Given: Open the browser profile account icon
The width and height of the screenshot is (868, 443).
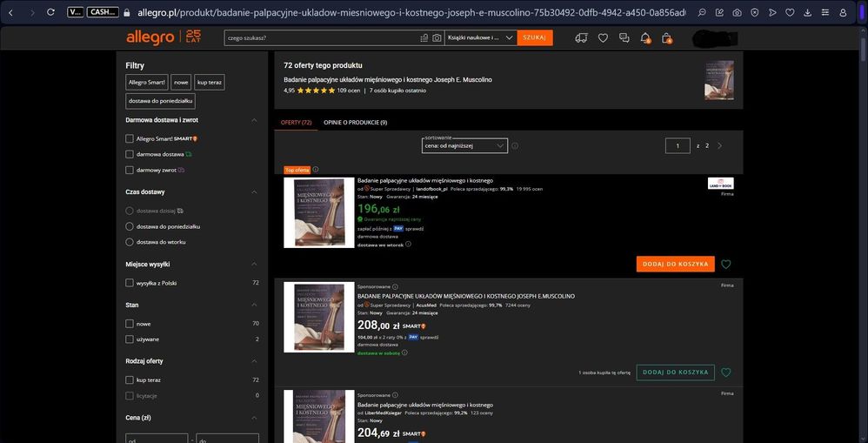Looking at the screenshot, I should (x=843, y=12).
